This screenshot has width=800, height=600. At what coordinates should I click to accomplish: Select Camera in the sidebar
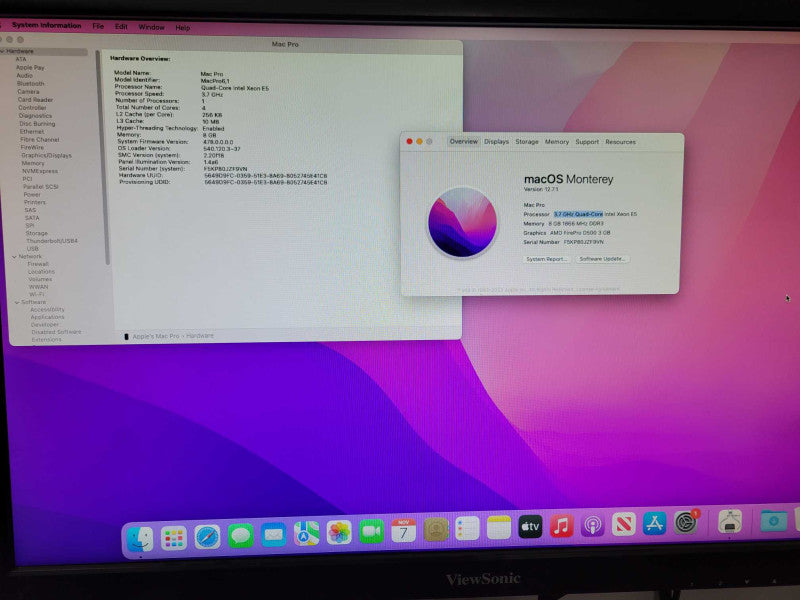(28, 92)
